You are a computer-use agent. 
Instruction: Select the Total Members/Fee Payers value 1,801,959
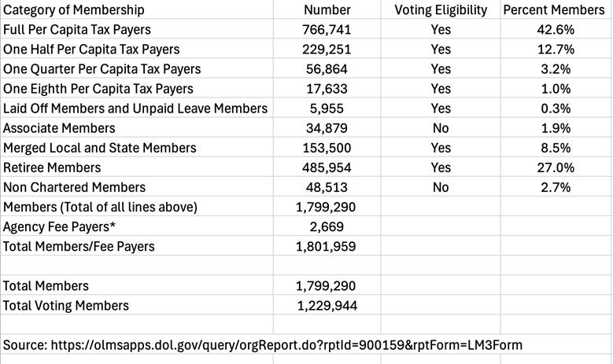click(x=327, y=246)
